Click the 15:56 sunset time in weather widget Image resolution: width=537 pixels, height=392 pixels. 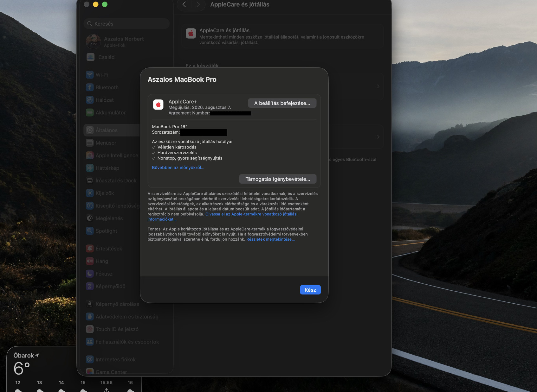click(x=107, y=383)
